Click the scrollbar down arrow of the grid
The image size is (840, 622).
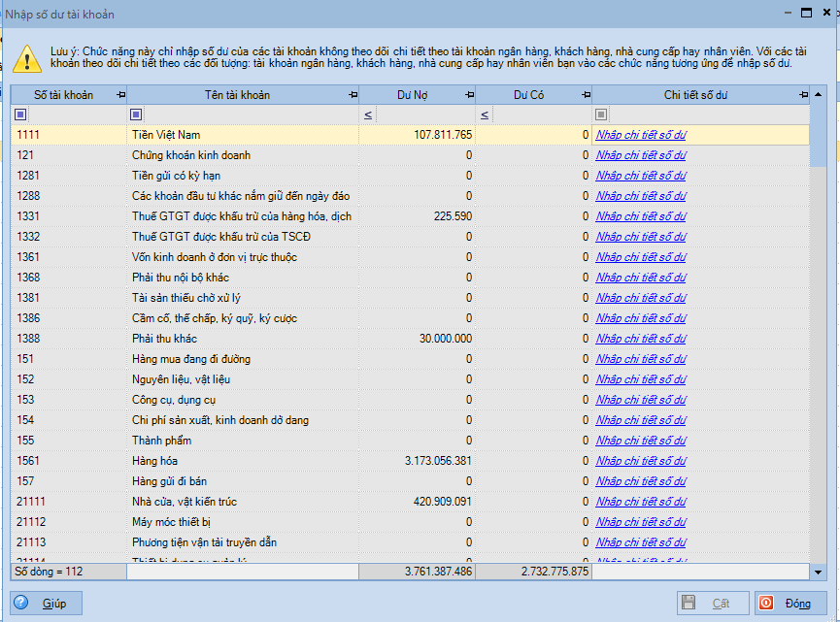818,573
